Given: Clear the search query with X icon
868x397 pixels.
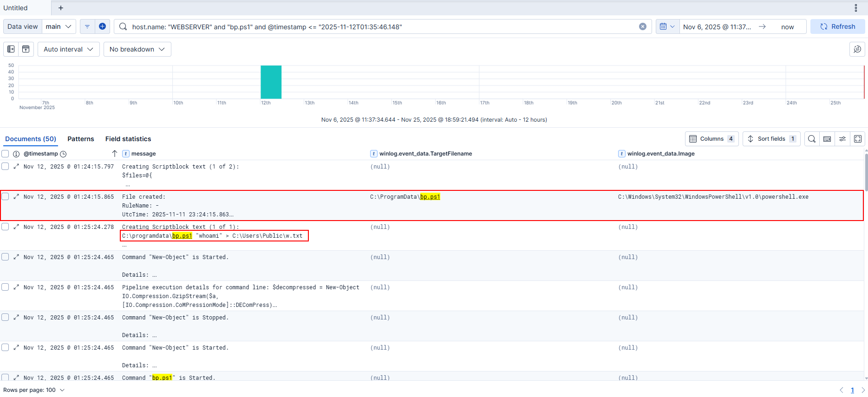Looking at the screenshot, I should [643, 26].
